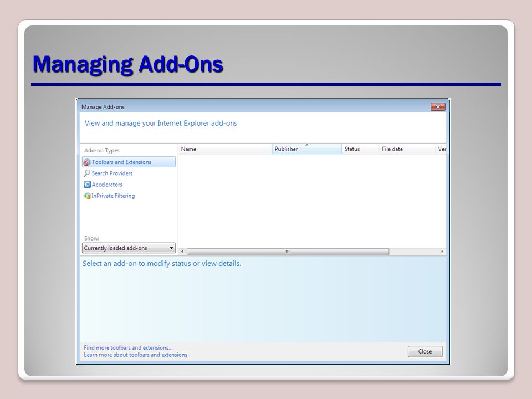Click the File date column header
This screenshot has height=399, width=532.
[407, 149]
